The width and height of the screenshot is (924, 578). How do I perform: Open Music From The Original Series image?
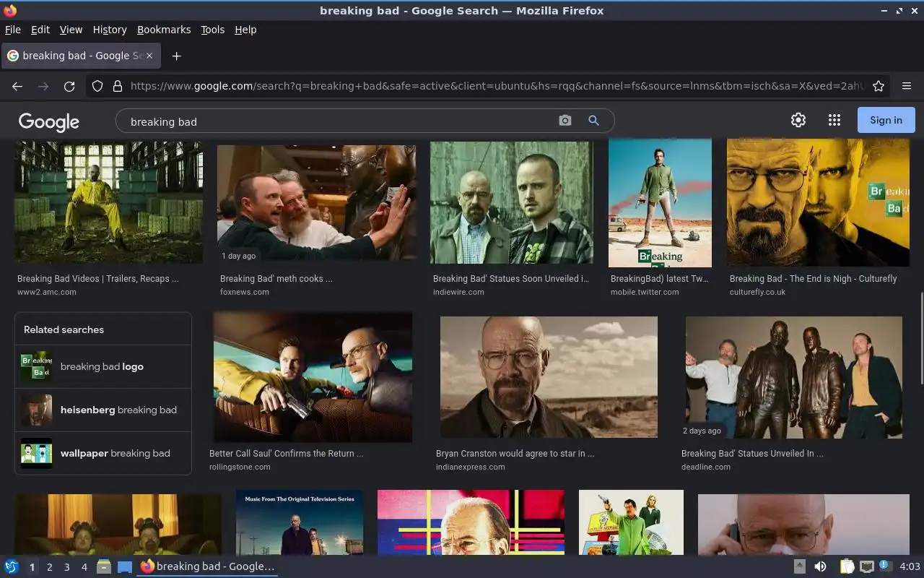300,522
